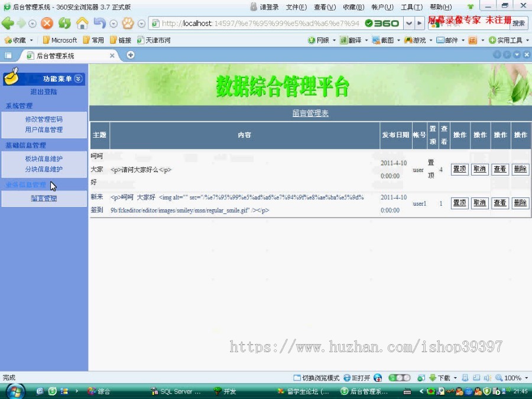Open the 帐户(U) menu

tap(382, 7)
